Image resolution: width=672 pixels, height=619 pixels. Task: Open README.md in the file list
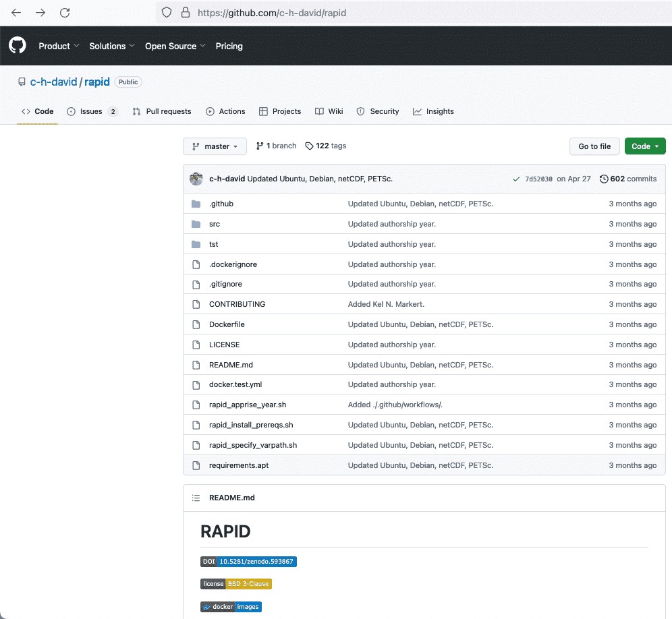click(231, 365)
